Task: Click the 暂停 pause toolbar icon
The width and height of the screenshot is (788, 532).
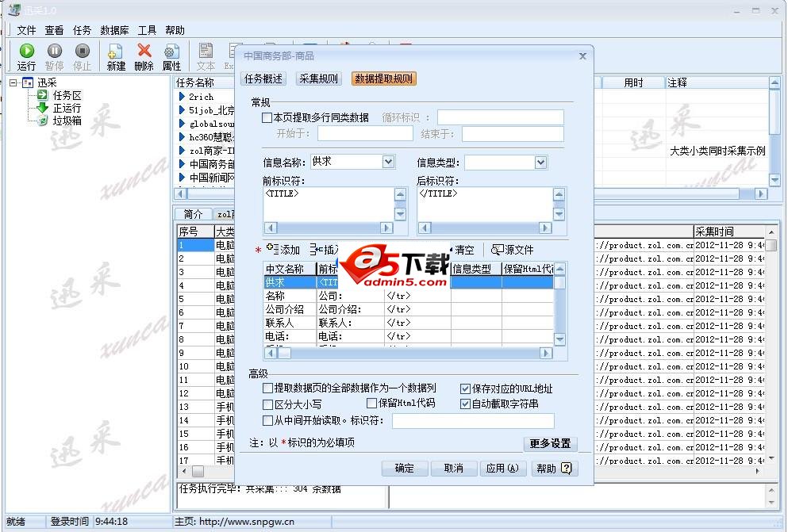Action: point(54,51)
